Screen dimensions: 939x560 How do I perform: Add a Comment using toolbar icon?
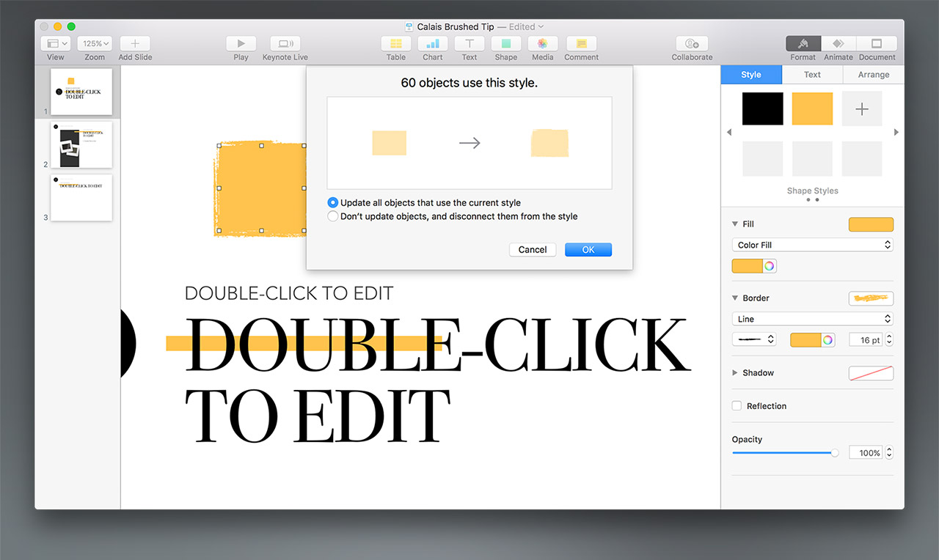[x=581, y=44]
